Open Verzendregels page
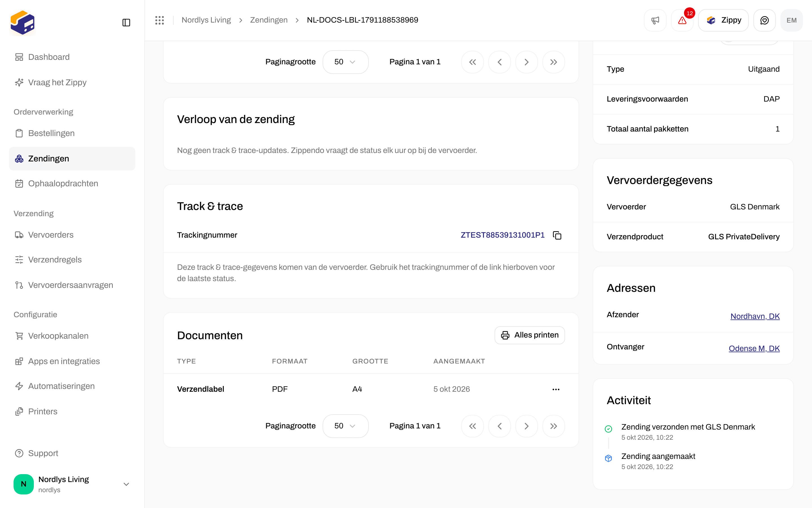812x508 pixels. tap(72, 260)
